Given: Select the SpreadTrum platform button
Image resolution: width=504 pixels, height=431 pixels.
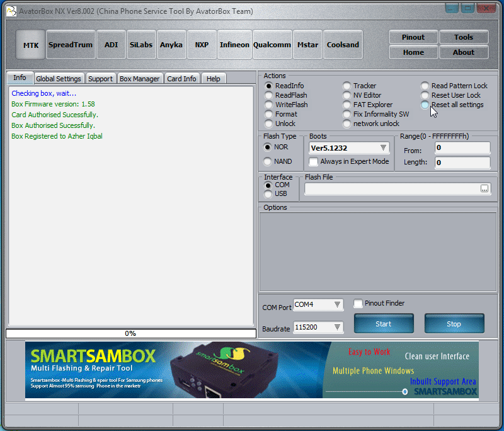Looking at the screenshot, I should [71, 45].
